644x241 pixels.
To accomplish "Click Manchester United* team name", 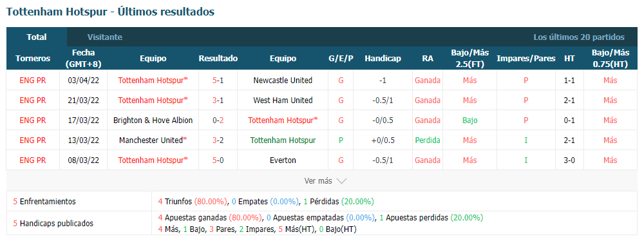I will point(153,140).
